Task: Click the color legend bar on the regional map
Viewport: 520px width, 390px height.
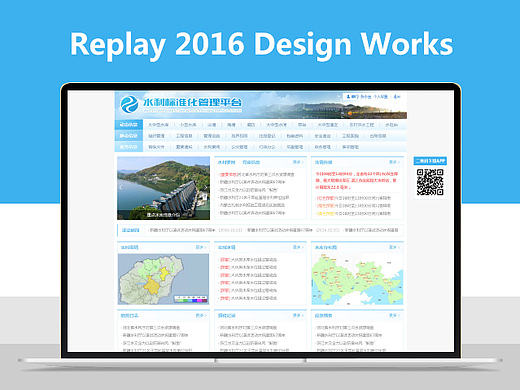Action: pyautogui.click(x=191, y=299)
